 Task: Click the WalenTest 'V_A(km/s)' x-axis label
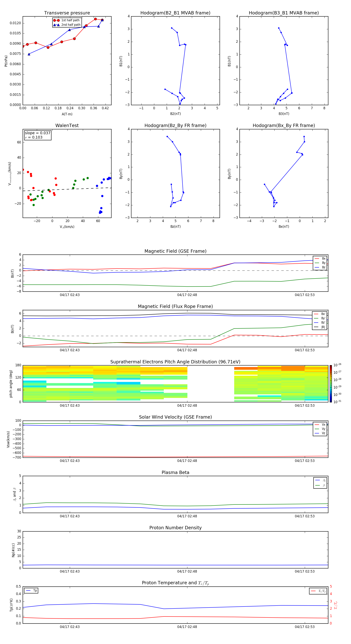67,227
